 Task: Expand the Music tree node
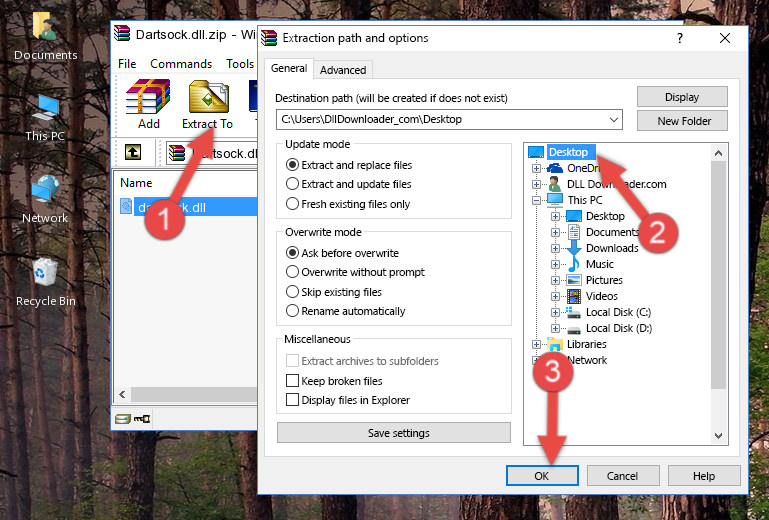[555, 264]
